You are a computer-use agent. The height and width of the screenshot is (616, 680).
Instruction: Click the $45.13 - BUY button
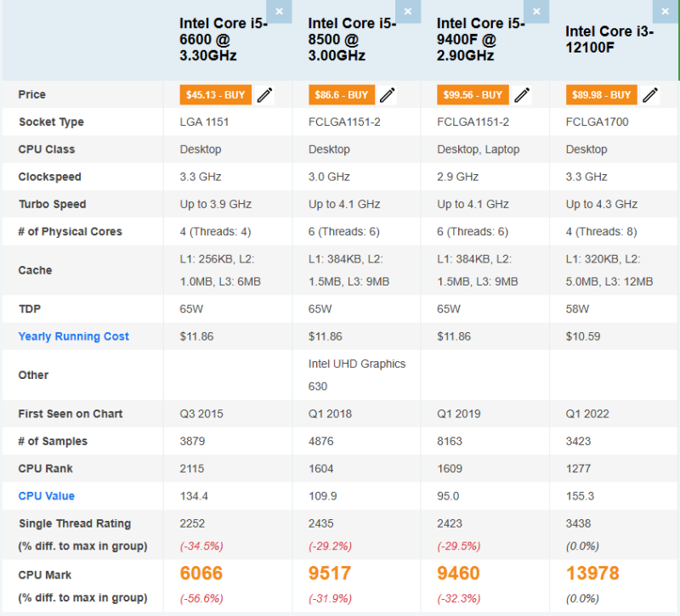pyautogui.click(x=216, y=95)
